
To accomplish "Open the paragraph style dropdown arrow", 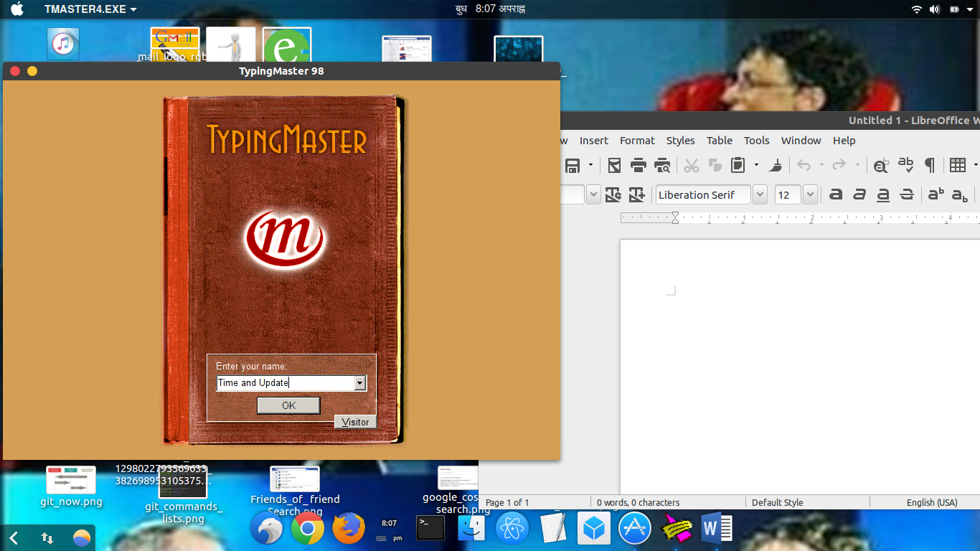I will pos(593,194).
